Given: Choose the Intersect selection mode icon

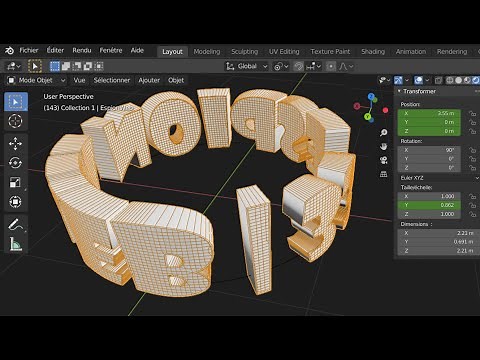Looking at the screenshot, I should pyautogui.click(x=99, y=66).
